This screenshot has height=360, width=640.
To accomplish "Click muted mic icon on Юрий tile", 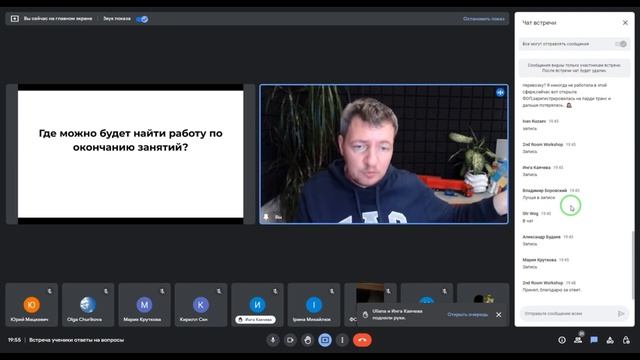I will [50, 291].
